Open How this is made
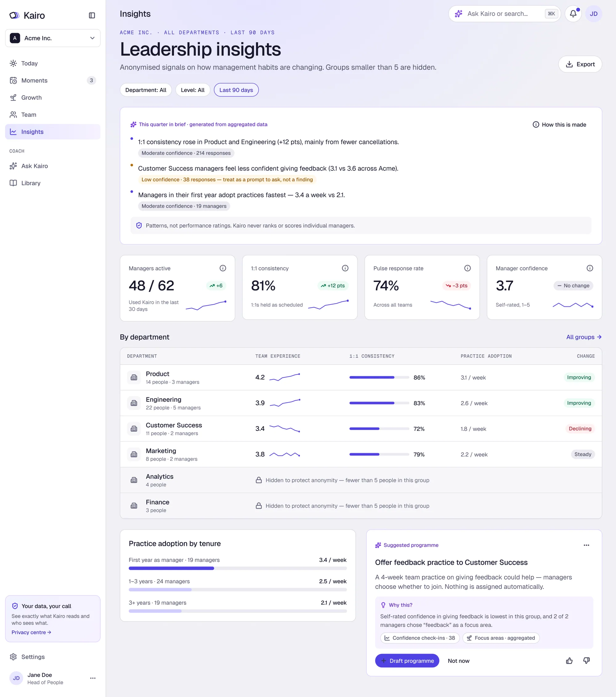Viewport: 616px width, 697px height. (x=559, y=124)
